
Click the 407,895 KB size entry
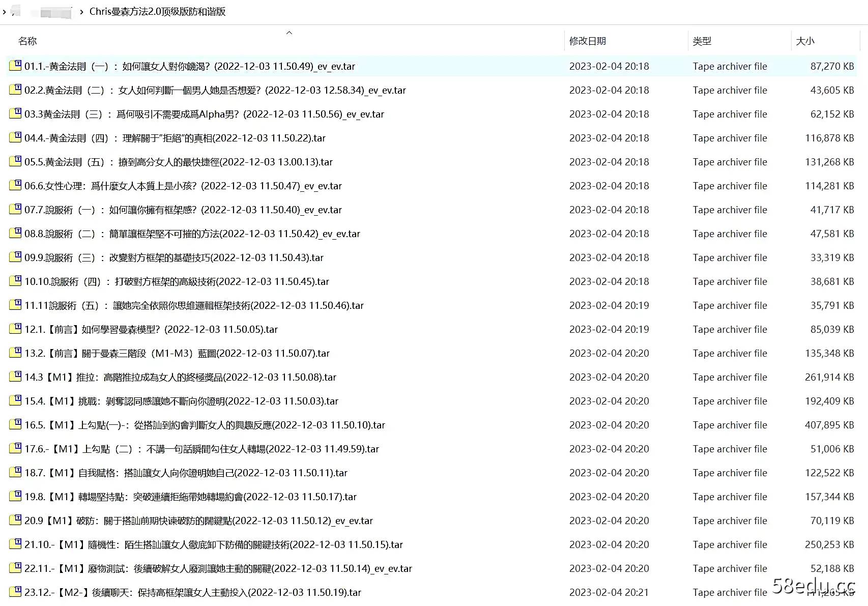(829, 425)
